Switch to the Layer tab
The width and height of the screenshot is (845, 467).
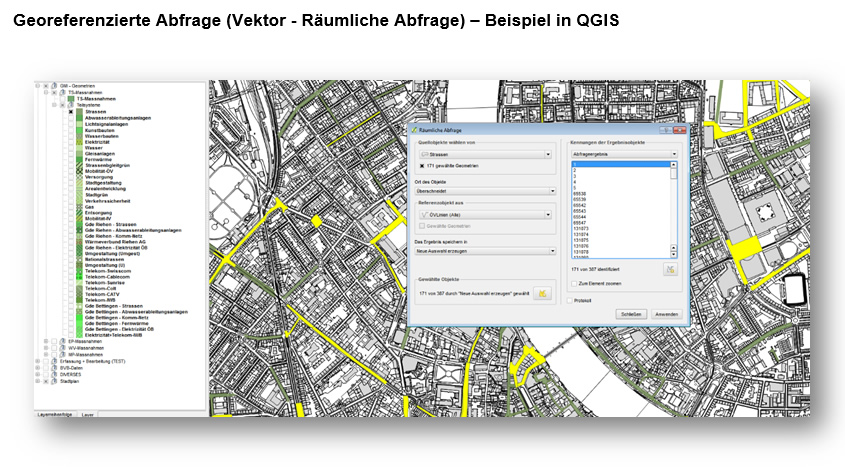87,415
